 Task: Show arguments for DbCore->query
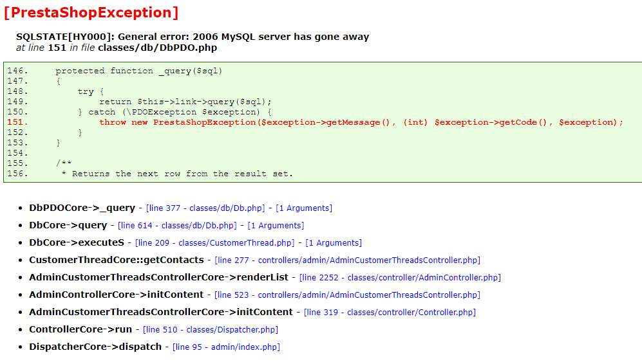(x=276, y=225)
